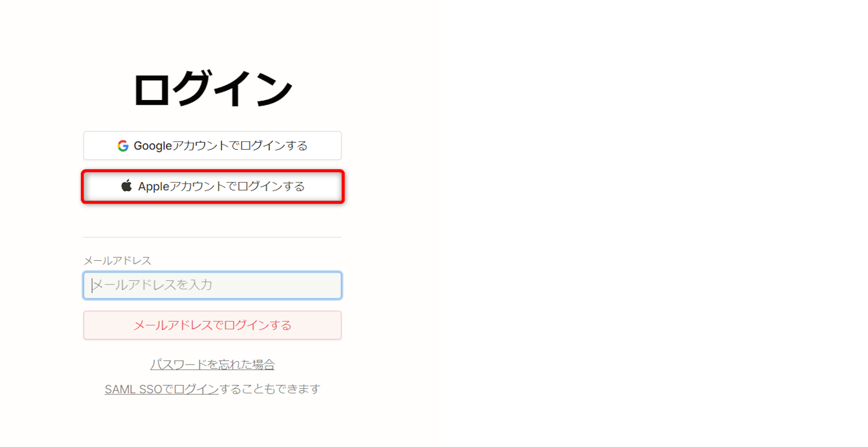Click メールアドレスでログインする button
The image size is (868, 447).
(x=212, y=325)
